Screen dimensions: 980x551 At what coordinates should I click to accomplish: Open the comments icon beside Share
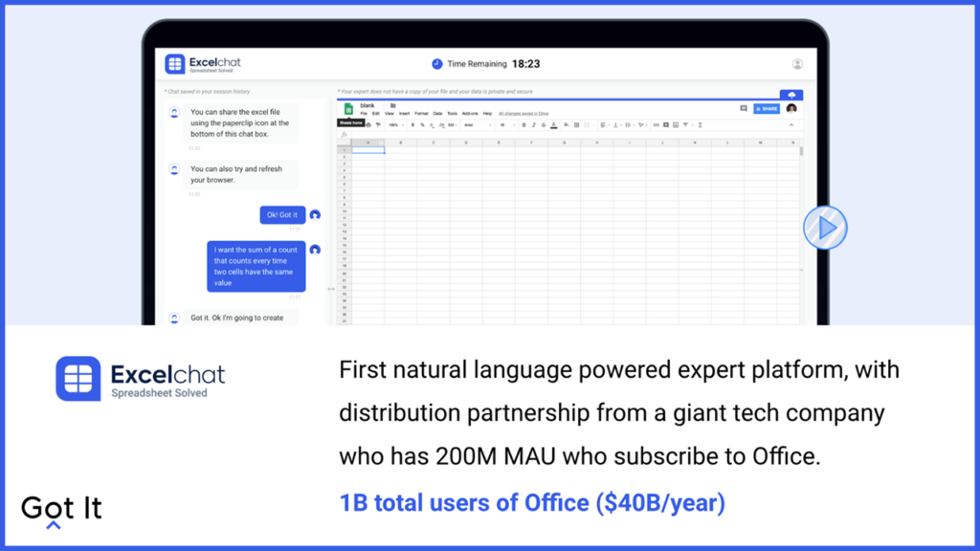pos(743,109)
